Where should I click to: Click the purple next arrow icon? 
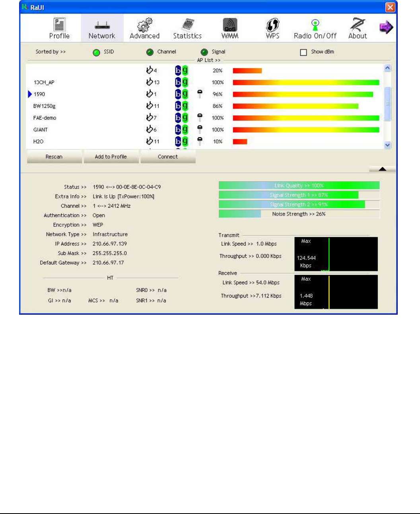tap(386, 27)
